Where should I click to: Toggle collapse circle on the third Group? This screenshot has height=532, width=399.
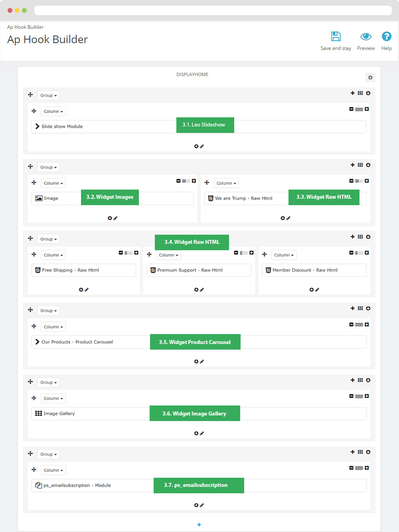pos(368,237)
